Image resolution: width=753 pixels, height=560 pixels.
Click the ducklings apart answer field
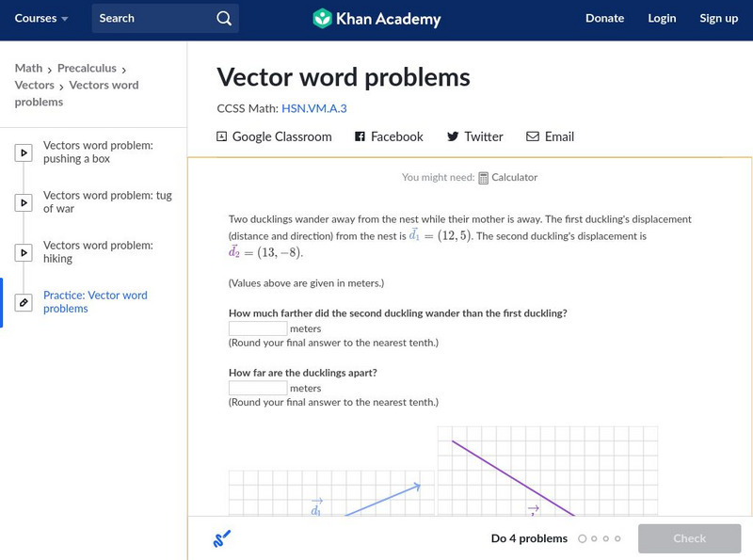(x=258, y=388)
